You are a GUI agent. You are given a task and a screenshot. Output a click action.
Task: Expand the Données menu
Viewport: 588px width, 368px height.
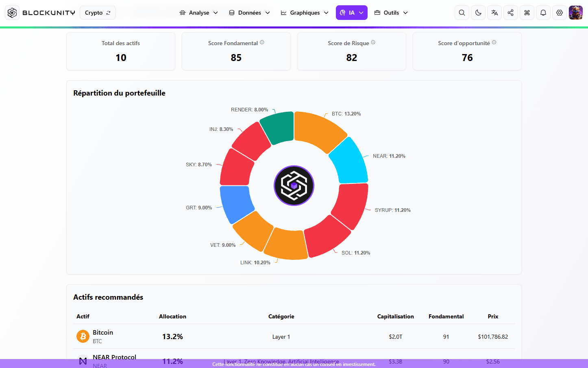249,13
